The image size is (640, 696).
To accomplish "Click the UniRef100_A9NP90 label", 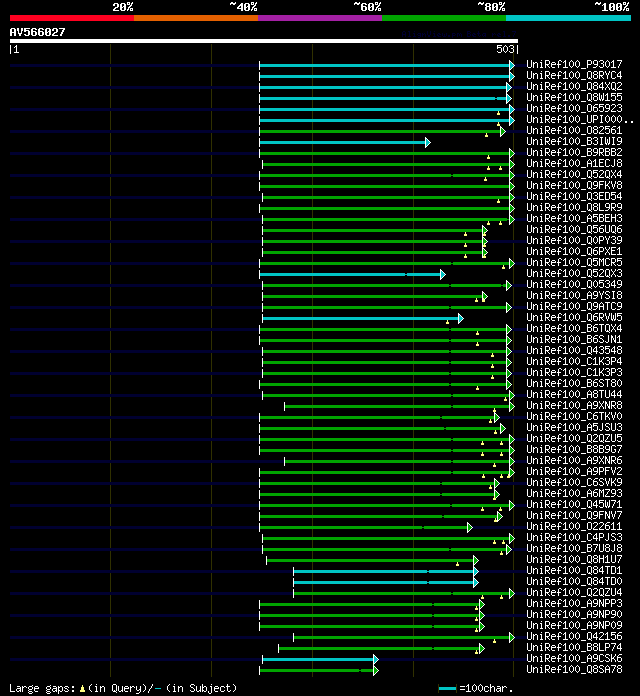I will 574,615.
